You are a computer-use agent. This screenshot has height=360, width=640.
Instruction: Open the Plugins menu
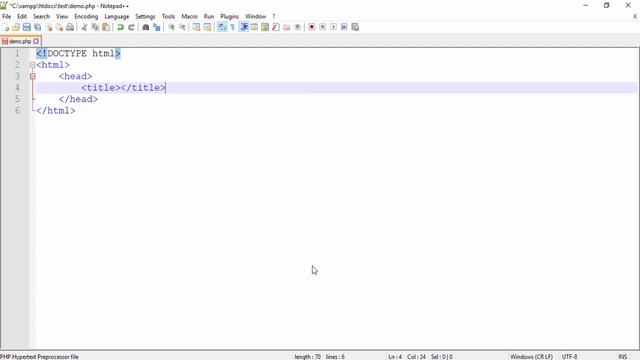tap(229, 16)
